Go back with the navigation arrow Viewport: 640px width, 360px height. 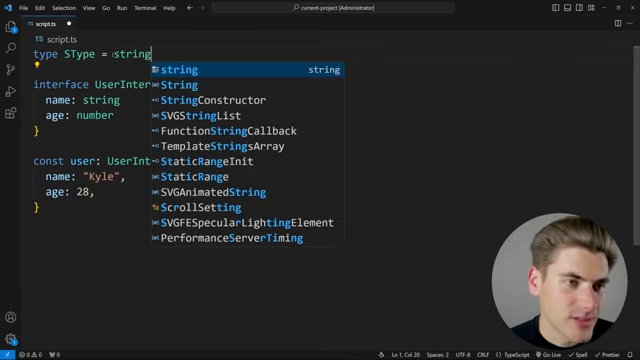pyautogui.click(x=190, y=8)
